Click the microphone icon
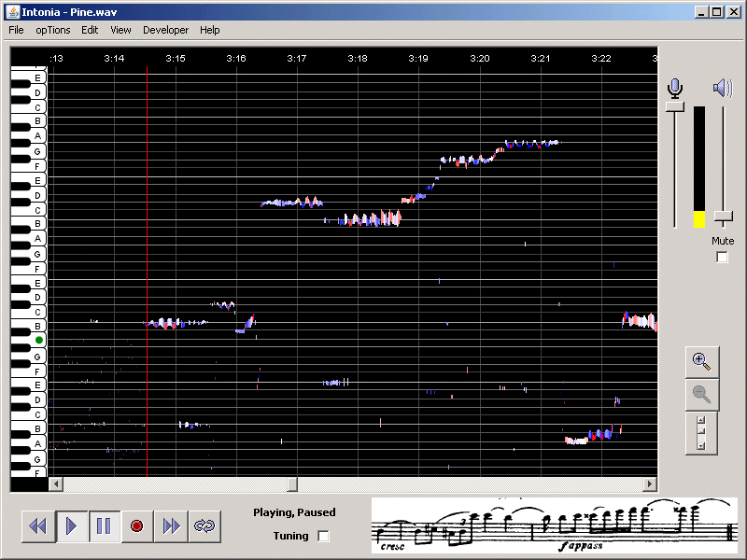 (x=674, y=89)
